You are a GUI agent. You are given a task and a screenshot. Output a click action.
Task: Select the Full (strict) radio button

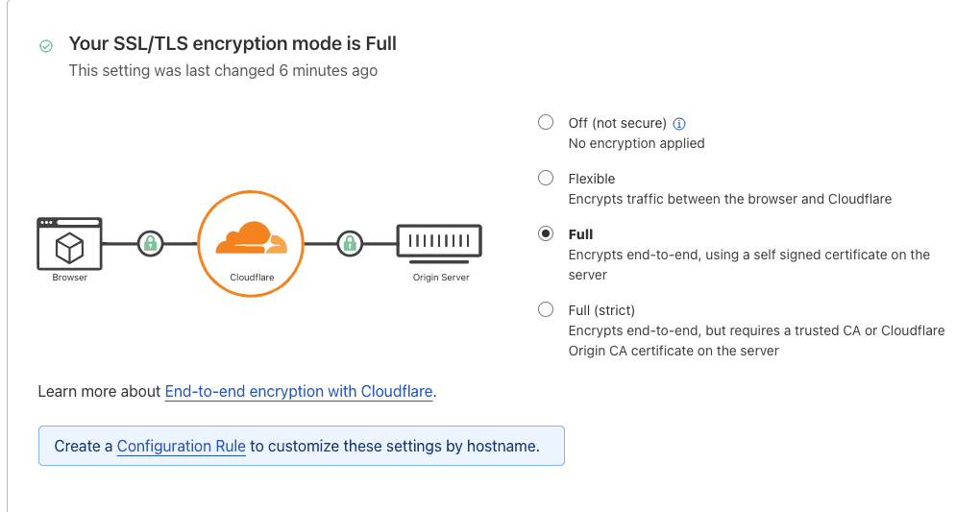pyautogui.click(x=546, y=309)
